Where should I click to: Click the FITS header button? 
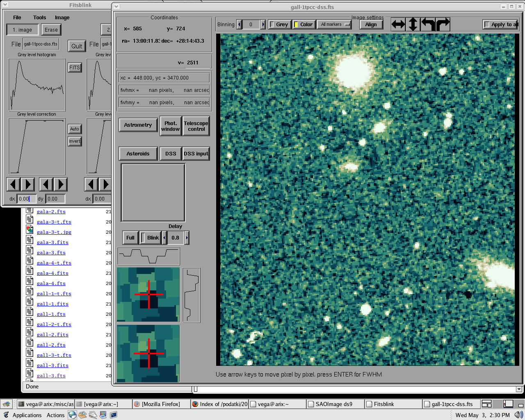click(x=75, y=68)
